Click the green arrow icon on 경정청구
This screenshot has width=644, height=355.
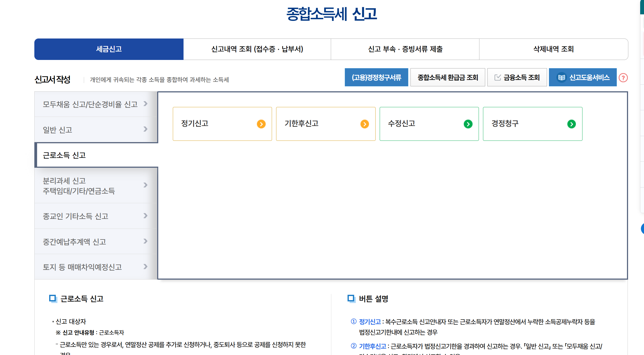pos(571,124)
